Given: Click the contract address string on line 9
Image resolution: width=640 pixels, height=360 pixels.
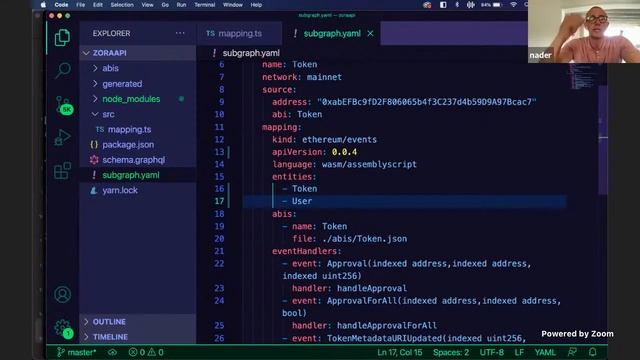Looking at the screenshot, I should [x=427, y=102].
